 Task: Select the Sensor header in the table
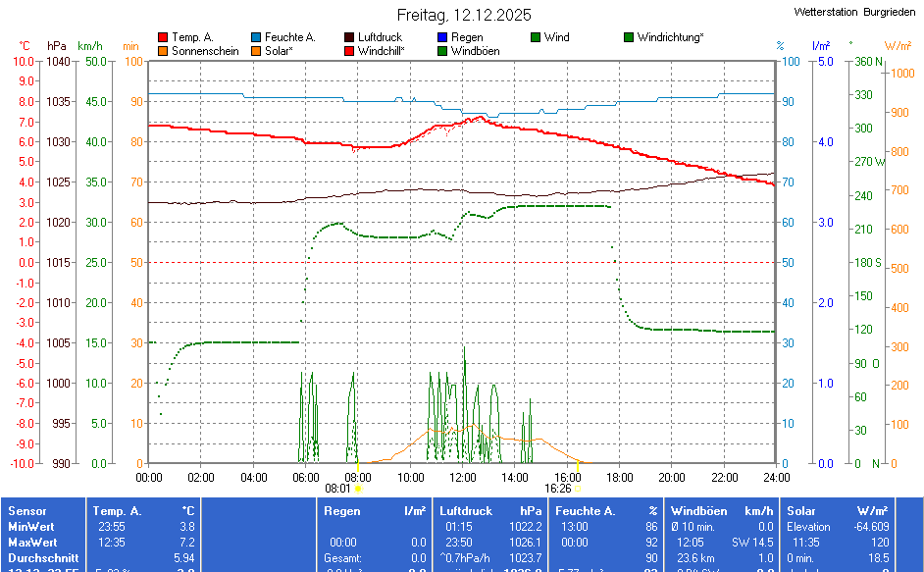click(27, 511)
